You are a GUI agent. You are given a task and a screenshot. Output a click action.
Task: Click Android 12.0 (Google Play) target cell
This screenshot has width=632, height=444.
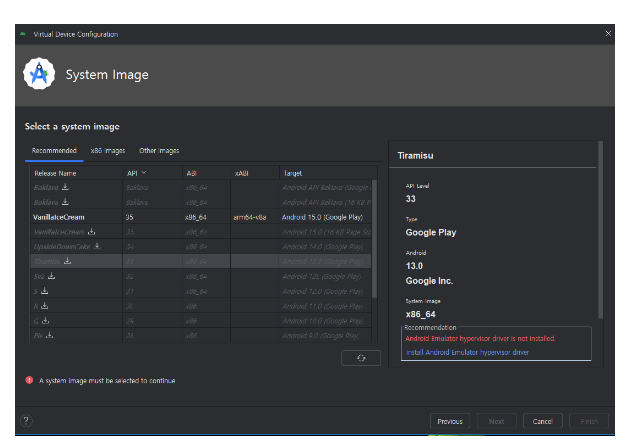322,291
